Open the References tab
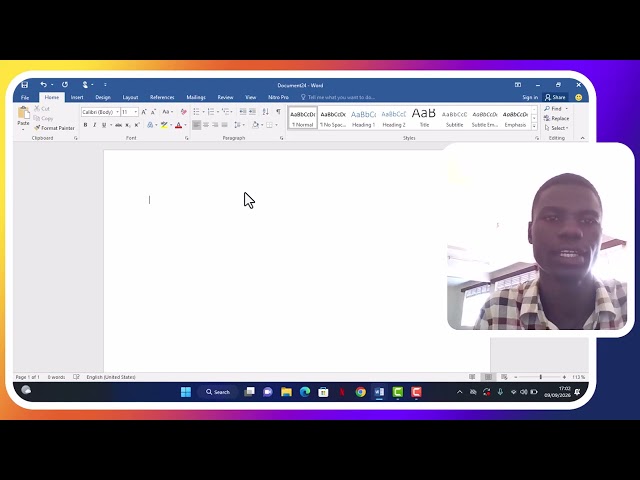 [162, 97]
